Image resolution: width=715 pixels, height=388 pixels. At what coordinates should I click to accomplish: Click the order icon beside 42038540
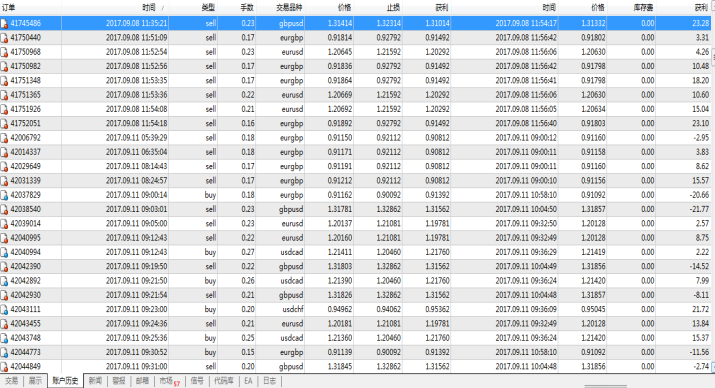[x=4, y=210]
